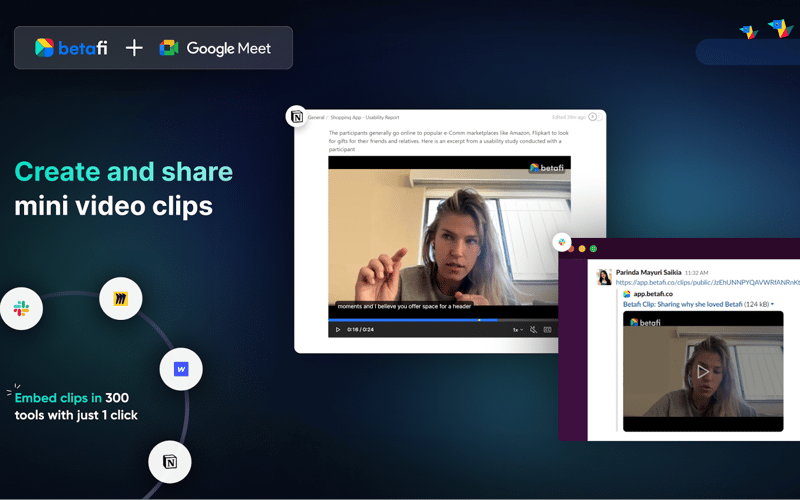Click the 11:32 AM message timestamp

696,273
